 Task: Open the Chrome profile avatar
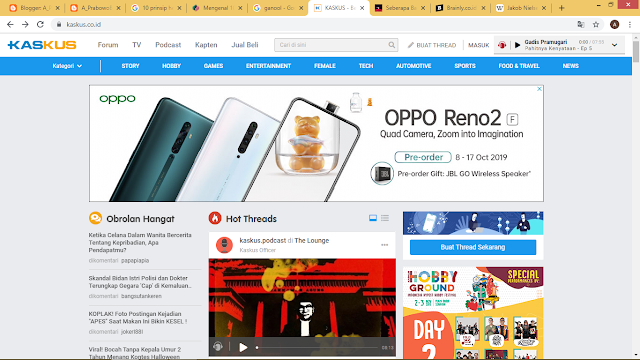point(614,24)
